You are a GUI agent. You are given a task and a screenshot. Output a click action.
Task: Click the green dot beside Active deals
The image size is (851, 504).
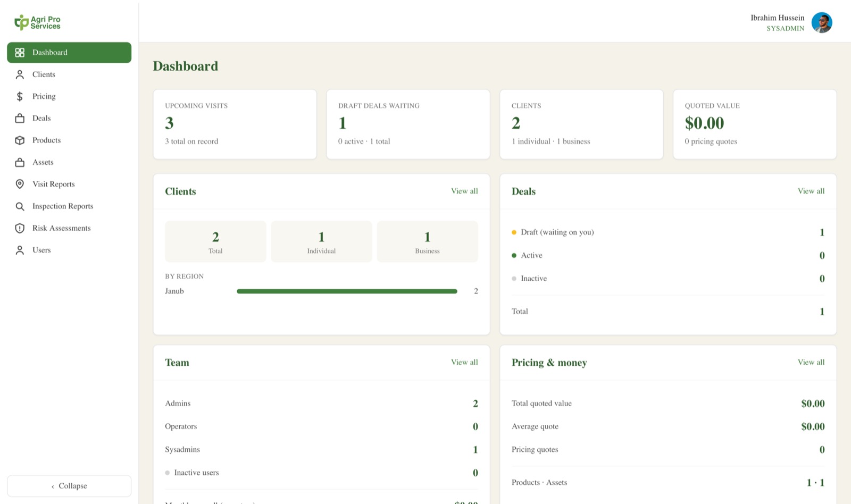[514, 255]
